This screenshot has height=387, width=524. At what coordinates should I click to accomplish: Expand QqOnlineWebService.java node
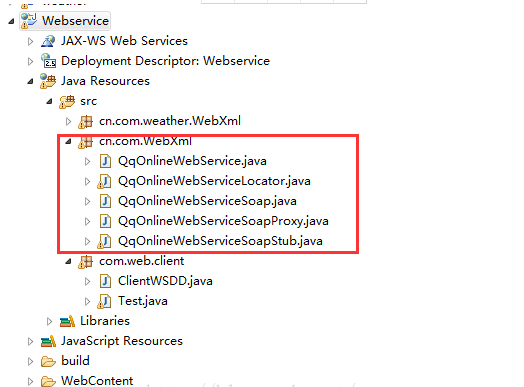click(x=88, y=161)
